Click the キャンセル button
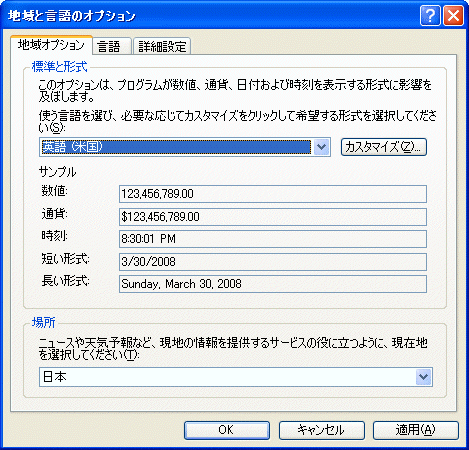Image resolution: width=469 pixels, height=450 pixels. pos(322,430)
